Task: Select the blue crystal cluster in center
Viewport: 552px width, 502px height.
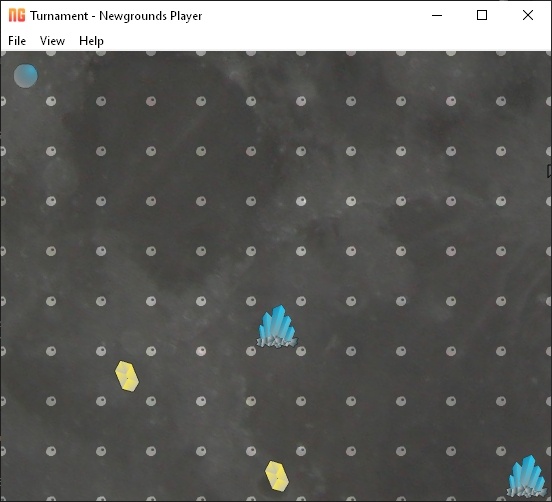Action: [x=277, y=327]
